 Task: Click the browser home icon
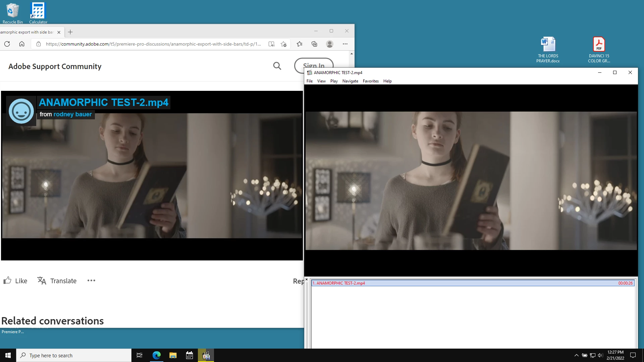[x=22, y=44]
